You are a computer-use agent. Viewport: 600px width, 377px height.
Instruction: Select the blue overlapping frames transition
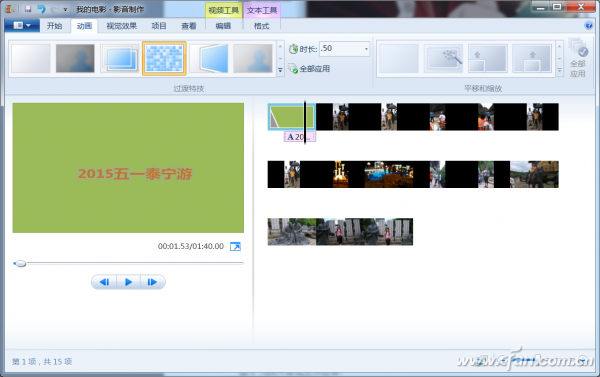point(120,59)
